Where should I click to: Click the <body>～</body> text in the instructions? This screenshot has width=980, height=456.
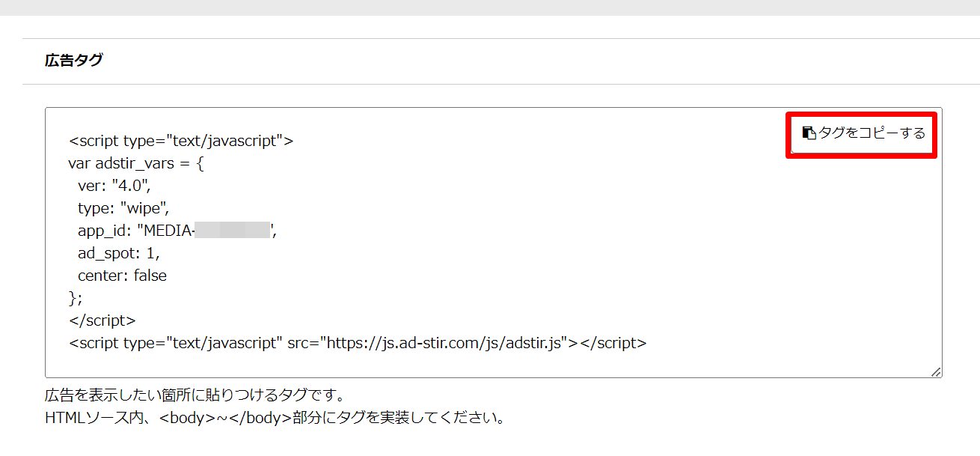224,417
